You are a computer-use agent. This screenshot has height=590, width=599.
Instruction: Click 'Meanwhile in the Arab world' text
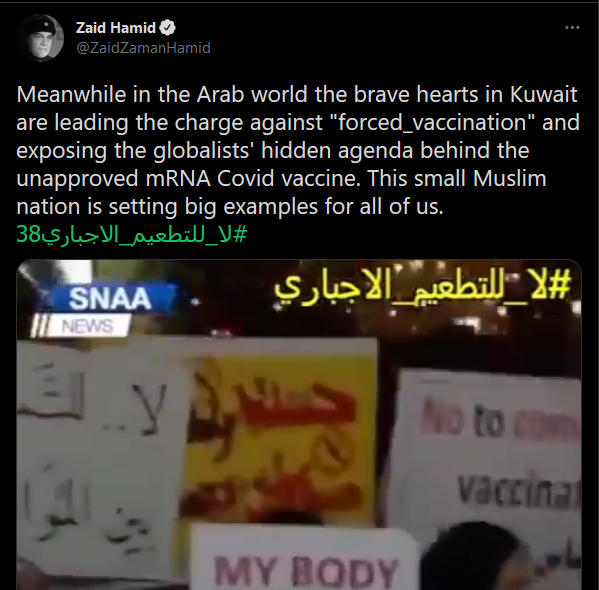pyautogui.click(x=162, y=94)
